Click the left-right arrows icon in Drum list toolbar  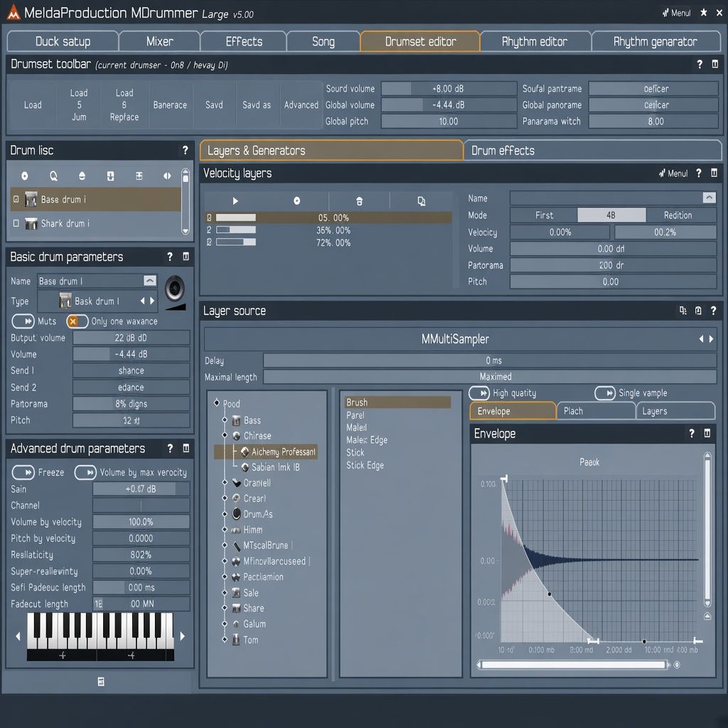tap(166, 176)
